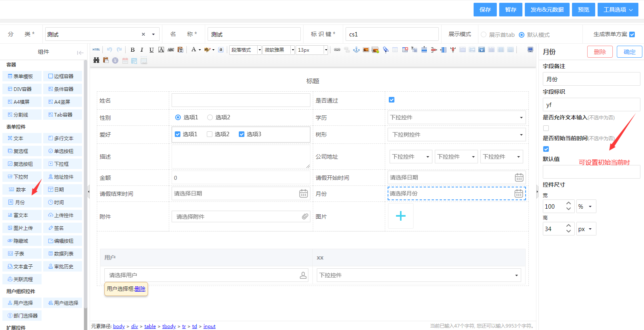Select 展示首tab display mode radio
Screen dimensions: 644x330
[484, 34]
